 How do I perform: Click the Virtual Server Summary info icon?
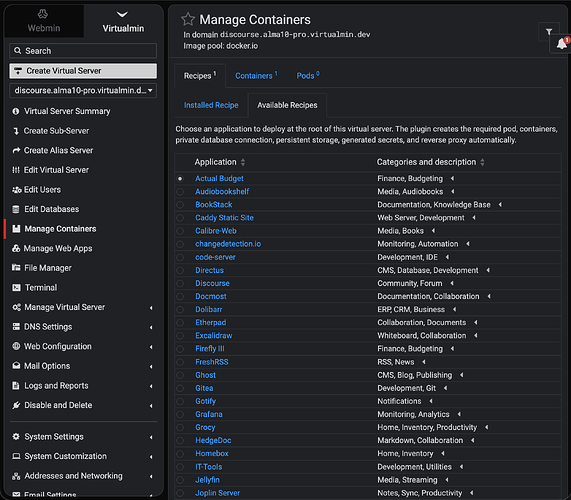(x=16, y=111)
